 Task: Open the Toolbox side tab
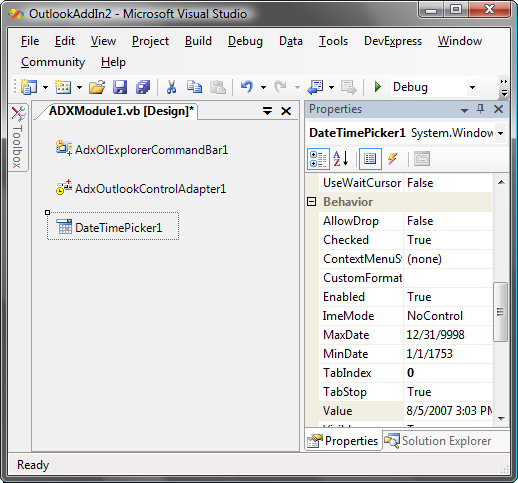[18, 138]
